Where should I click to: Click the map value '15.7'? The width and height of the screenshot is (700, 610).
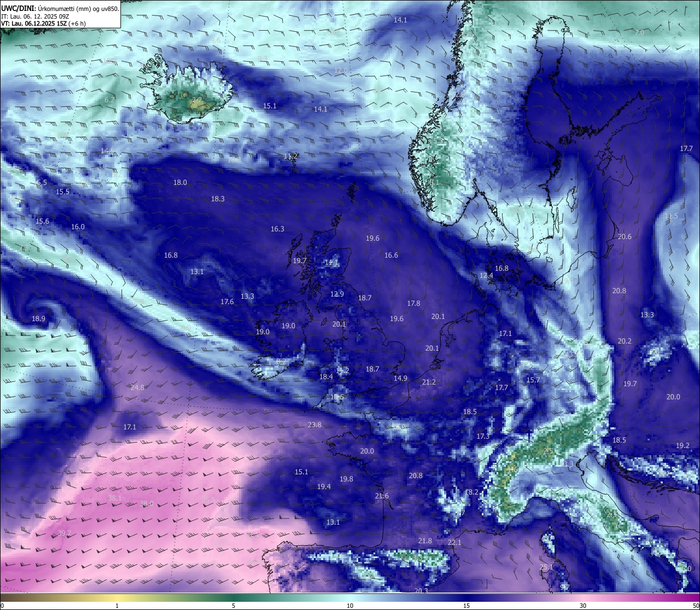(533, 380)
